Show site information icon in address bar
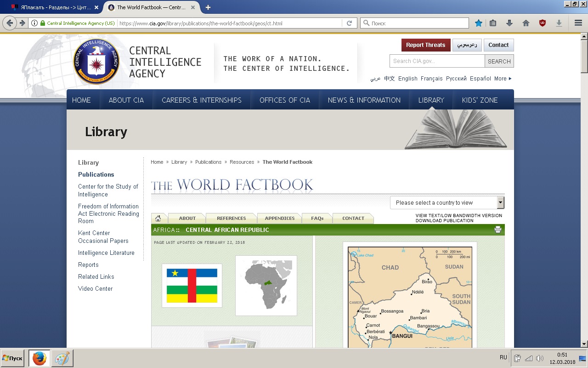Image resolution: width=588 pixels, height=368 pixels. (34, 23)
